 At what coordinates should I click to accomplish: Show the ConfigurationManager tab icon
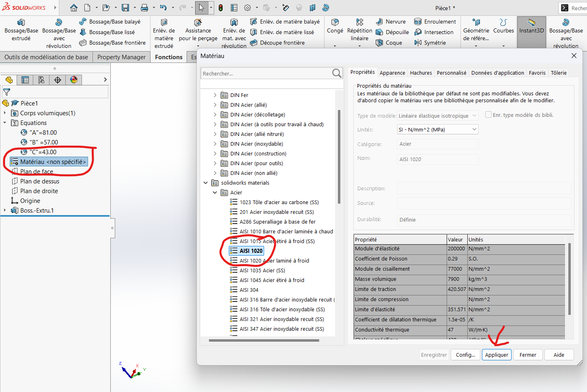(41, 80)
